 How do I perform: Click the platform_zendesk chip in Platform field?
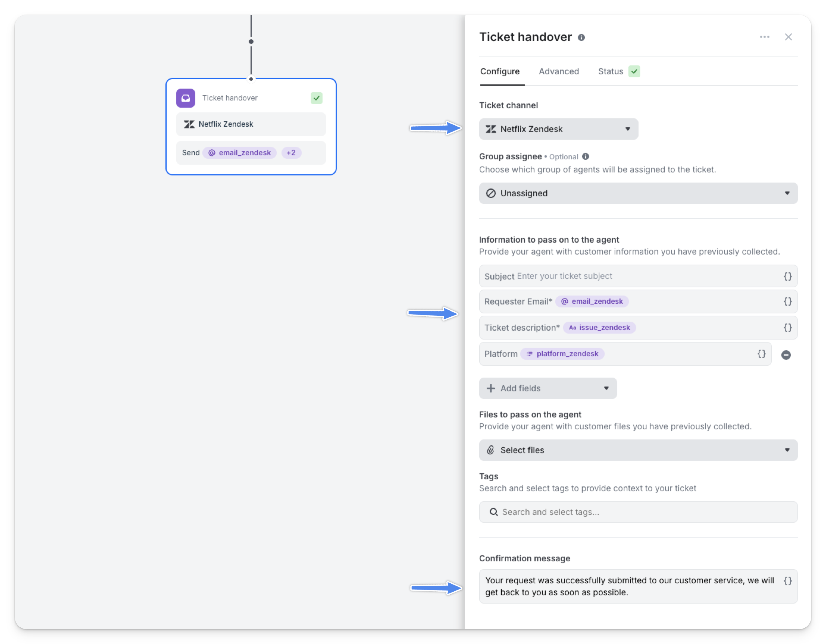pos(562,354)
